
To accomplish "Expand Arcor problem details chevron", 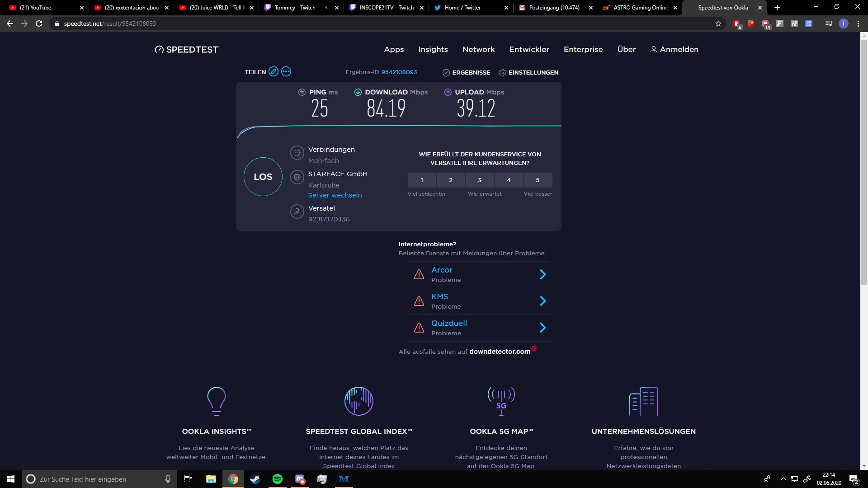I will pos(543,274).
